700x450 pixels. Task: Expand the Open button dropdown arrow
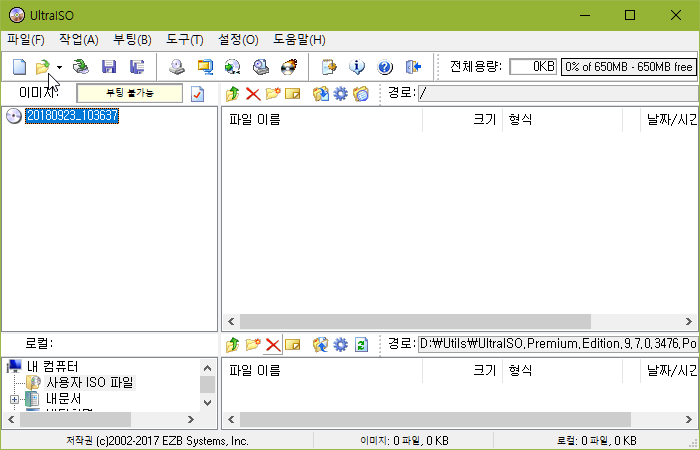click(x=59, y=67)
